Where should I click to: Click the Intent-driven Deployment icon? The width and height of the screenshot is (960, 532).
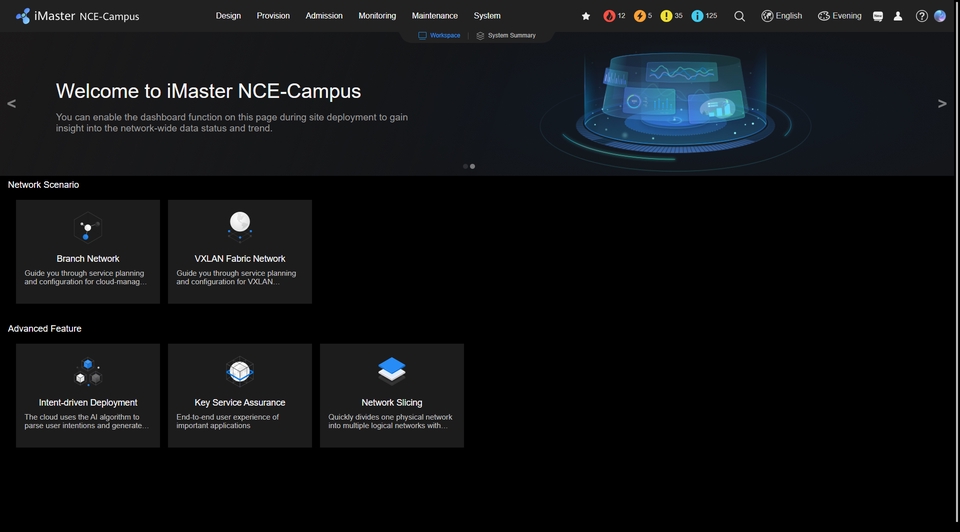point(88,372)
